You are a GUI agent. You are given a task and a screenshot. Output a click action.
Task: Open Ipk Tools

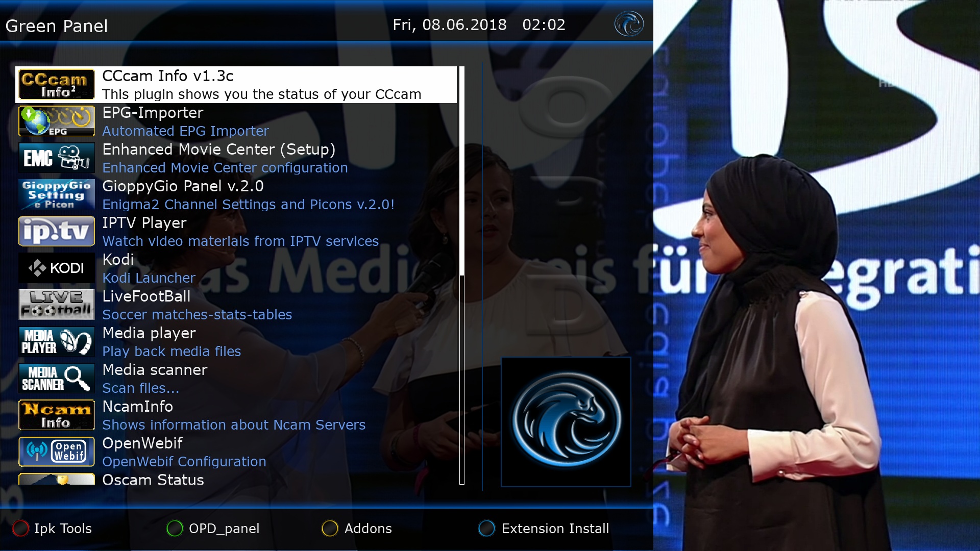click(63, 529)
